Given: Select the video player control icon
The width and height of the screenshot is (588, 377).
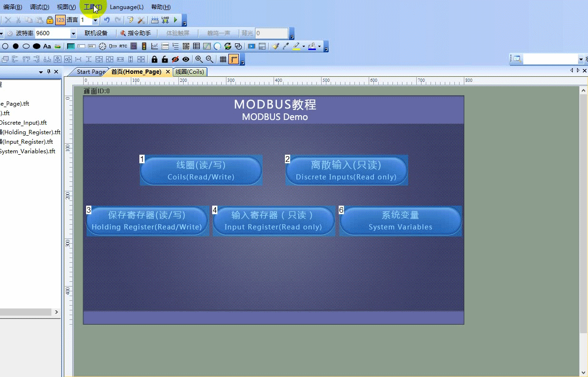Looking at the screenshot, I should pos(251,46).
